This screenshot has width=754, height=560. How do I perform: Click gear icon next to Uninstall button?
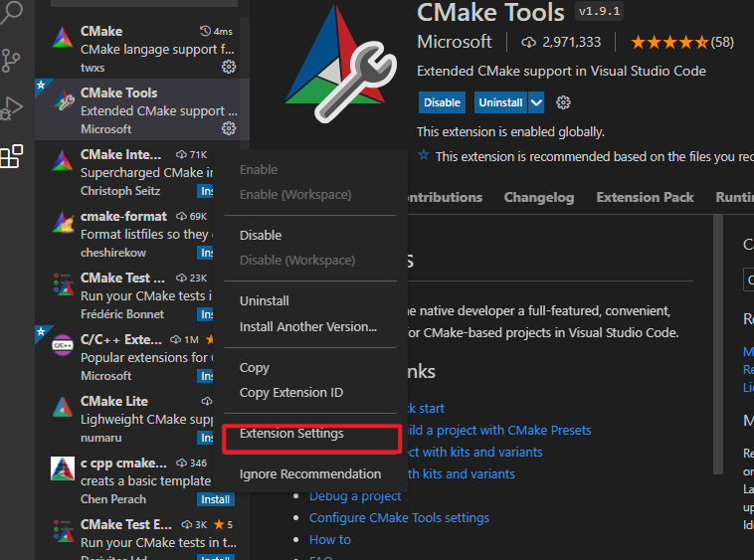click(x=563, y=102)
